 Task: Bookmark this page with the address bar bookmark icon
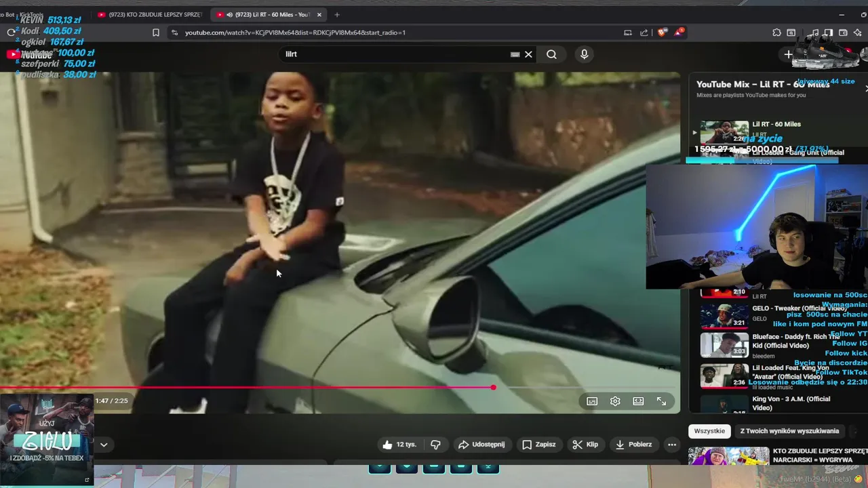155,33
